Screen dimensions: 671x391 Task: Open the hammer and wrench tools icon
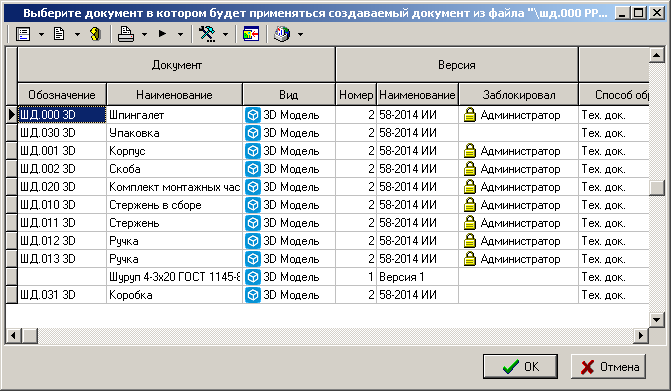coord(208,34)
